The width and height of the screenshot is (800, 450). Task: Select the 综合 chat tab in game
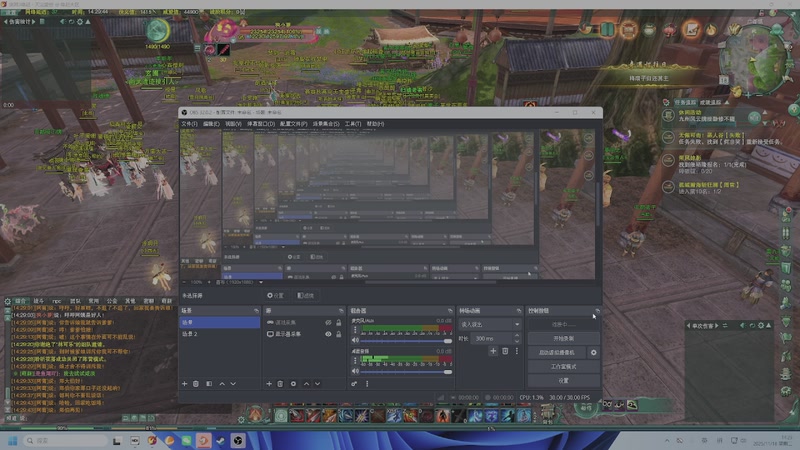[21, 301]
